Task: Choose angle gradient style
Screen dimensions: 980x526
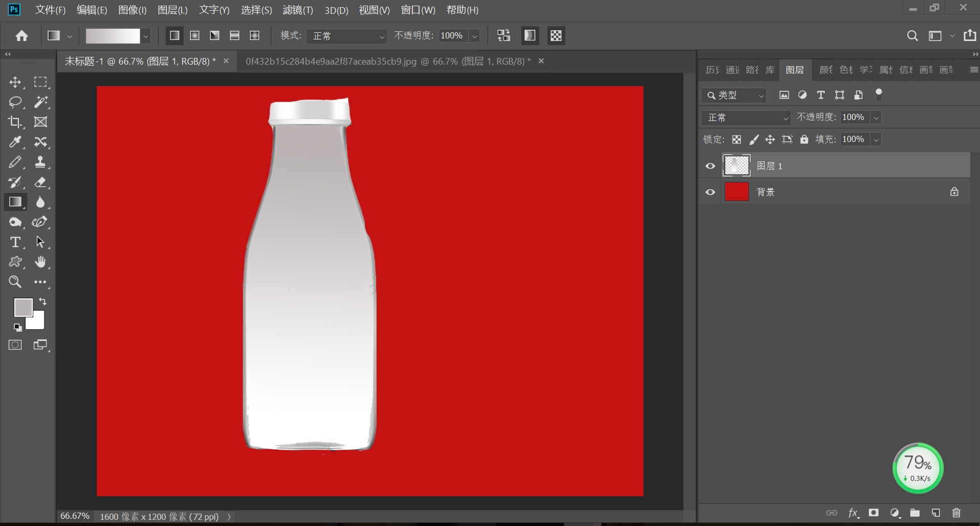Action: pyautogui.click(x=215, y=35)
